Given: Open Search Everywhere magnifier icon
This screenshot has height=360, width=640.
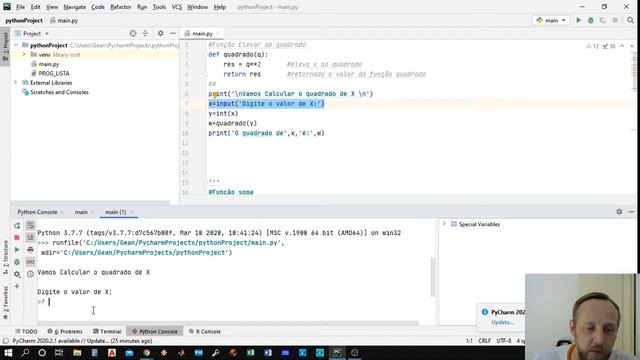Looking at the screenshot, I should 631,20.
